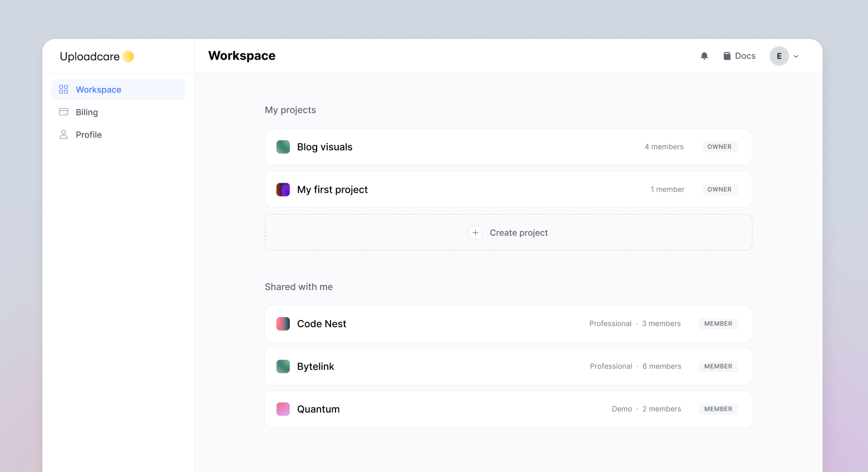The height and width of the screenshot is (472, 868).
Task: Click the Code Nest project gradient icon
Action: (x=283, y=323)
